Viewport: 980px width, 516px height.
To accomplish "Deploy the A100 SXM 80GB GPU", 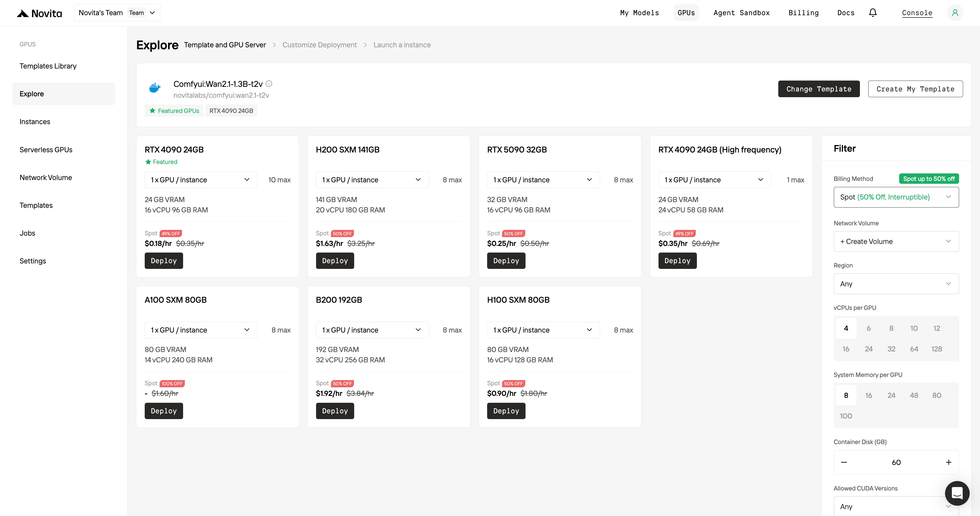I will pos(164,411).
